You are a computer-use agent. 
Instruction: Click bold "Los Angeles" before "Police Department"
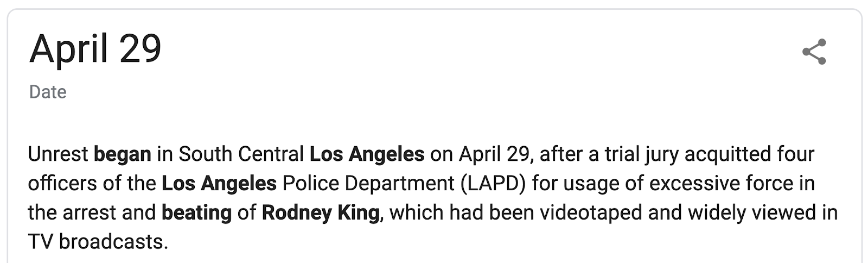point(219,184)
